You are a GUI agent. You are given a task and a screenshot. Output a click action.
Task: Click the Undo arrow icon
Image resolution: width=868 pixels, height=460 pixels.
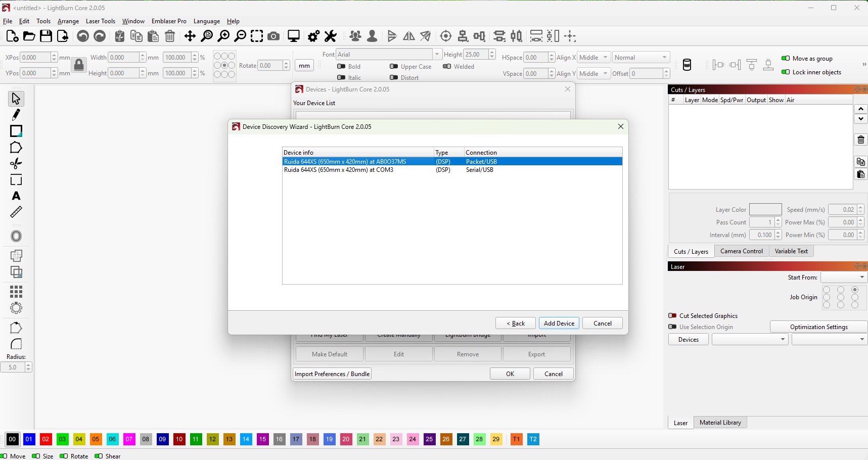coord(83,36)
